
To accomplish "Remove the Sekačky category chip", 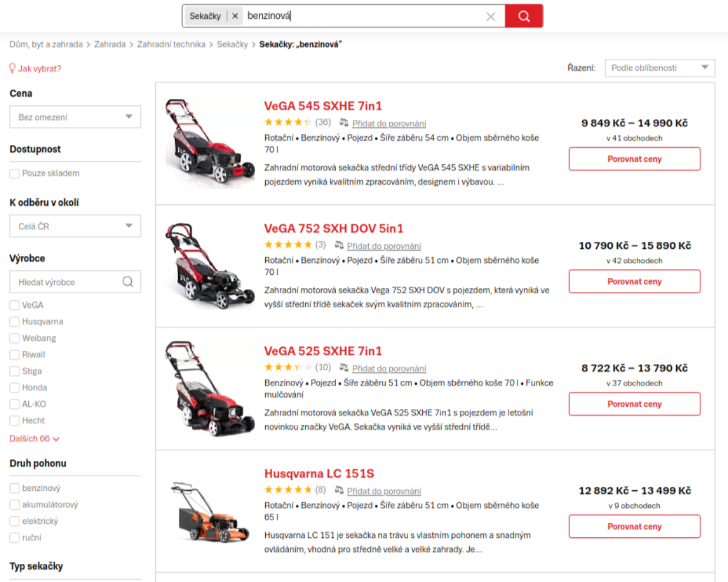I will tap(235, 16).
